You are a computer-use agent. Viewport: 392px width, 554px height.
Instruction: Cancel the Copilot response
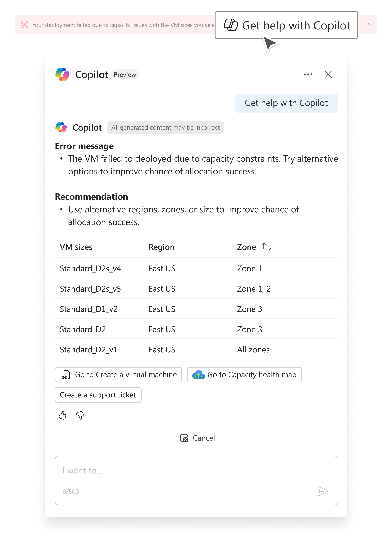tap(197, 438)
